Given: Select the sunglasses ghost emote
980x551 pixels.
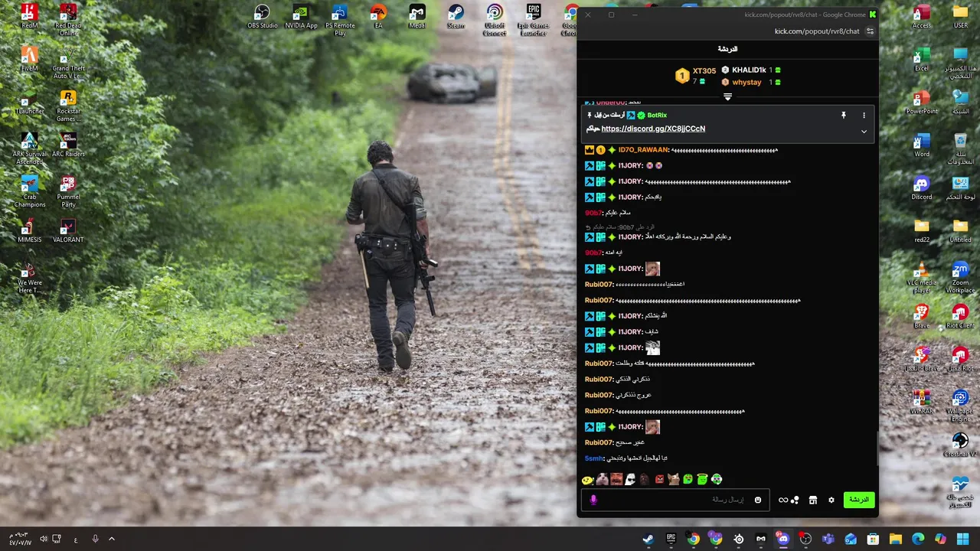Looking at the screenshot, I should point(630,480).
